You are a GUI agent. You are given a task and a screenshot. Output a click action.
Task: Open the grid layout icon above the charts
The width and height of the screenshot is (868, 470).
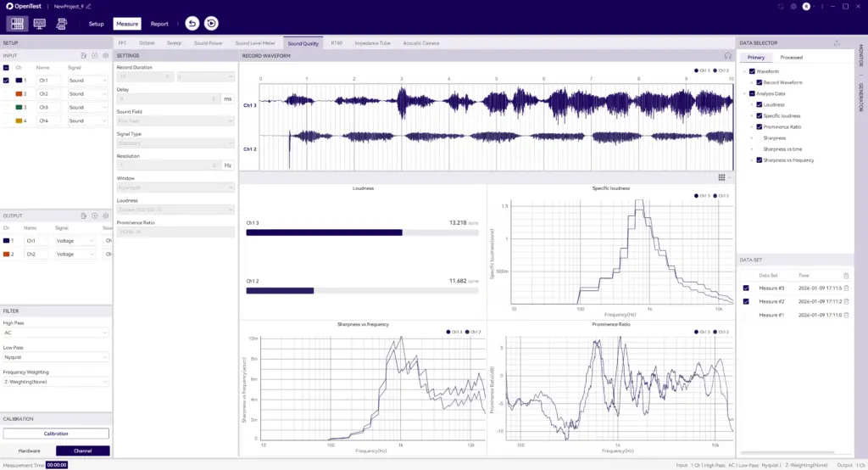point(721,177)
